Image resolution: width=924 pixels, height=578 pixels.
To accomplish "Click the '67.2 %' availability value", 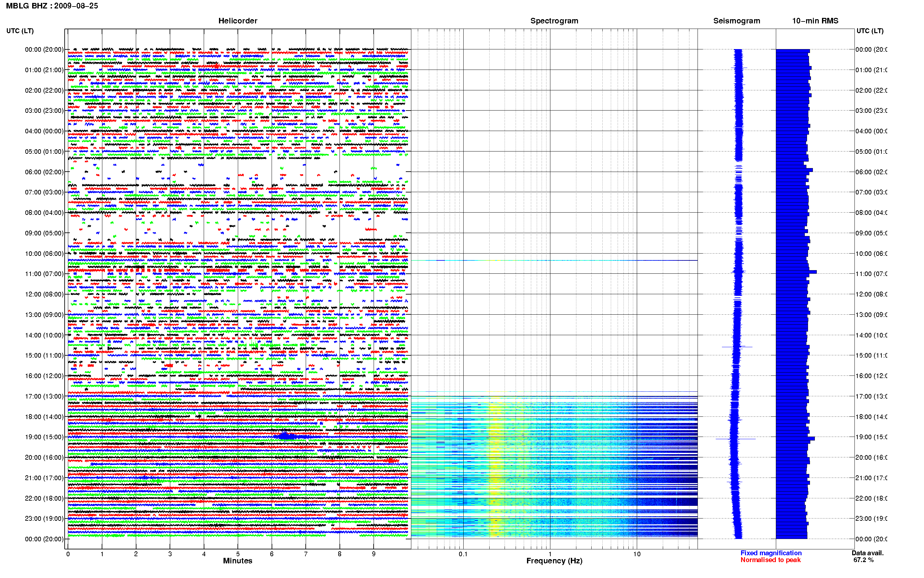I will [x=863, y=560].
